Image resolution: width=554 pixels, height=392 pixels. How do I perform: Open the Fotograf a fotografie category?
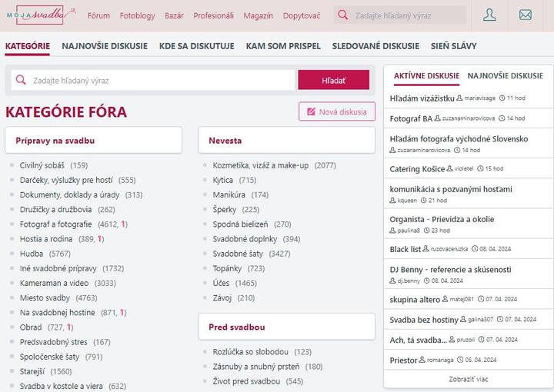(55, 224)
